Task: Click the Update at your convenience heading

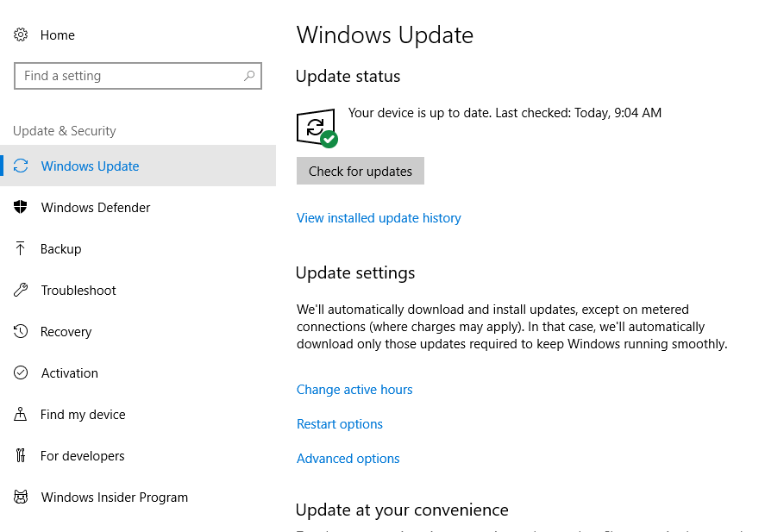Action: pyautogui.click(x=402, y=510)
